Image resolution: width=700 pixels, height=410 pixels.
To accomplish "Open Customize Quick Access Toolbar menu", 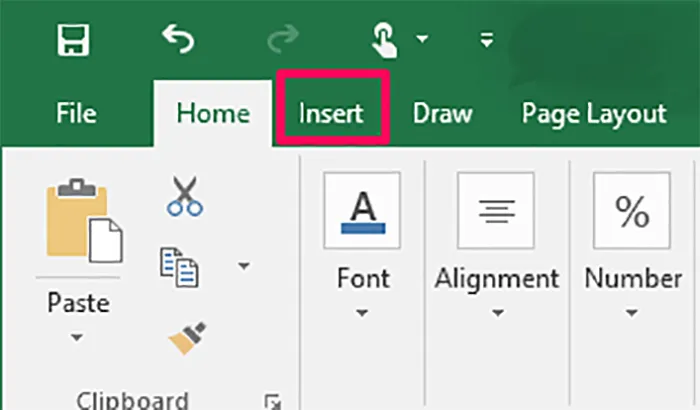I will [487, 41].
